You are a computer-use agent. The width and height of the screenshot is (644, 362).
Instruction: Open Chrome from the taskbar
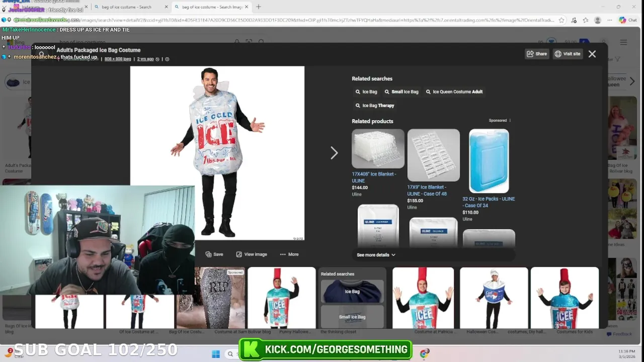424,354
